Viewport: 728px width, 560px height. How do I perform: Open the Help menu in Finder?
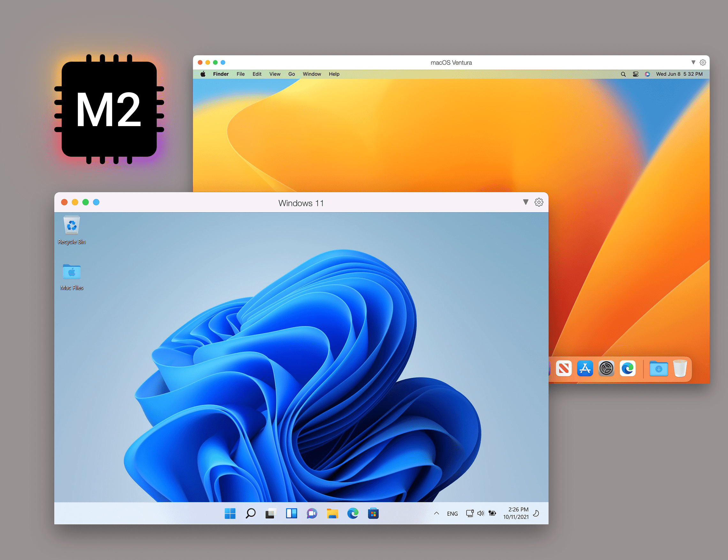coord(334,74)
